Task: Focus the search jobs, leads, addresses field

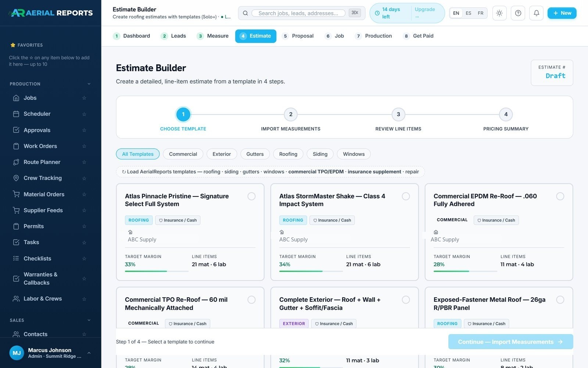Action: [x=298, y=13]
